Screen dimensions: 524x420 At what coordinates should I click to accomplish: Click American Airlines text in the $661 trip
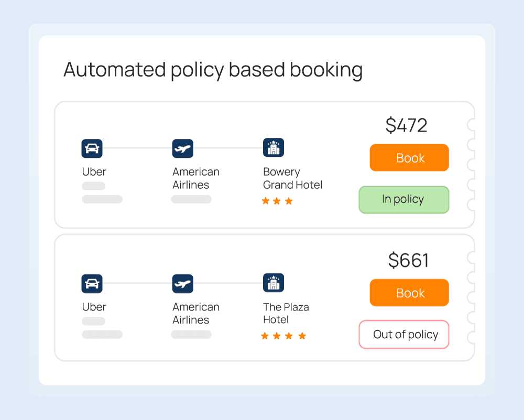point(196,314)
